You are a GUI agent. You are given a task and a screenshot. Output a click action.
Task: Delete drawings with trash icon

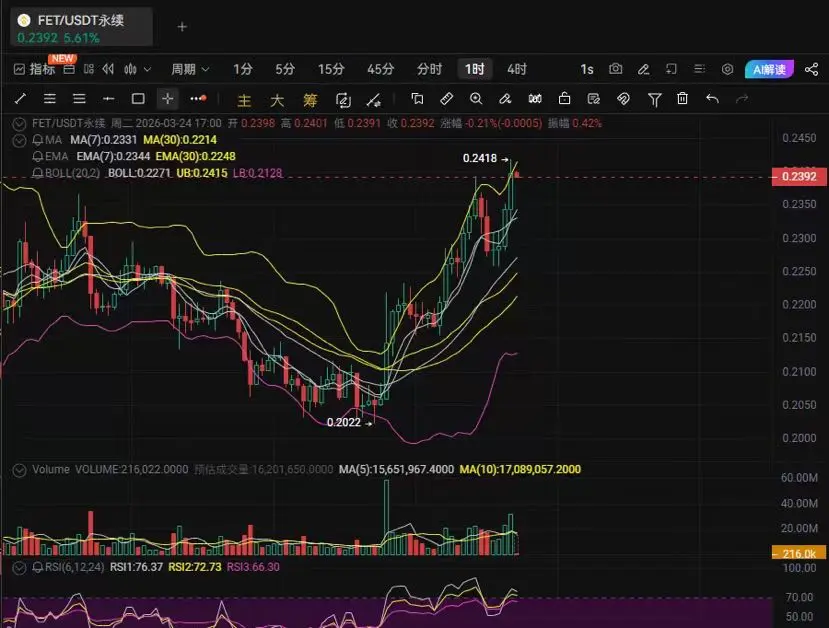point(683,98)
